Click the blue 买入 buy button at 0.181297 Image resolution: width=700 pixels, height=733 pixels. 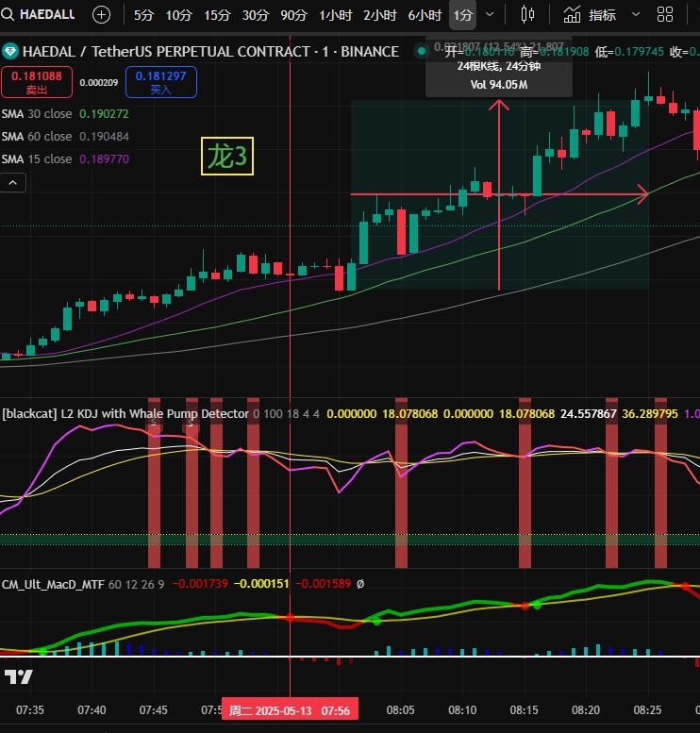pos(161,82)
